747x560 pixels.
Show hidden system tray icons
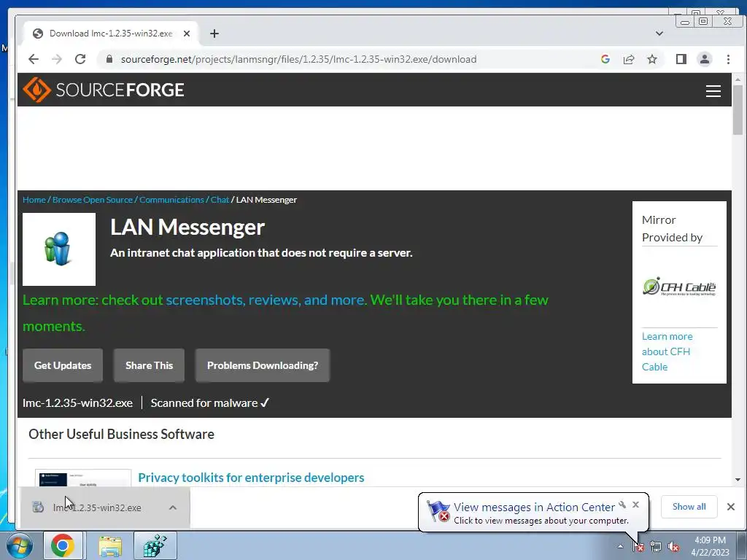pyautogui.click(x=620, y=546)
